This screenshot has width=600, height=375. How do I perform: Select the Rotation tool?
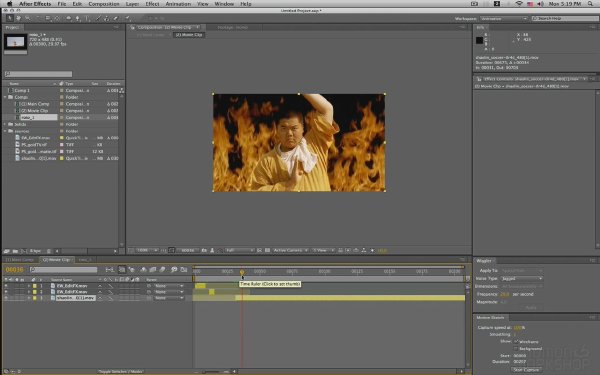pos(38,18)
